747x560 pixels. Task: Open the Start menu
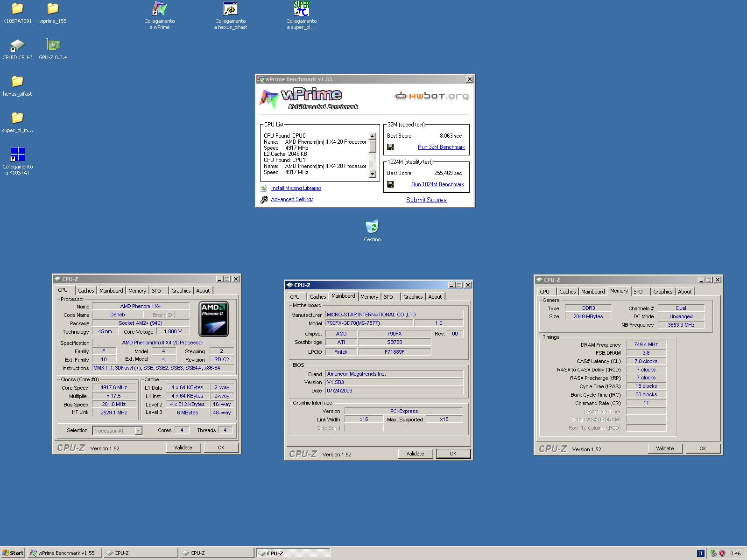click(x=13, y=553)
